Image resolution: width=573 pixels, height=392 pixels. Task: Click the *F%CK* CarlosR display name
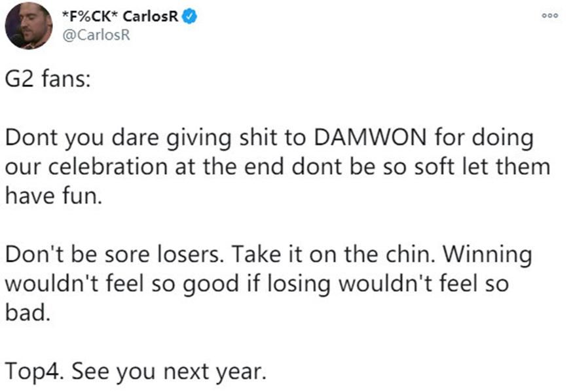pyautogui.click(x=120, y=16)
